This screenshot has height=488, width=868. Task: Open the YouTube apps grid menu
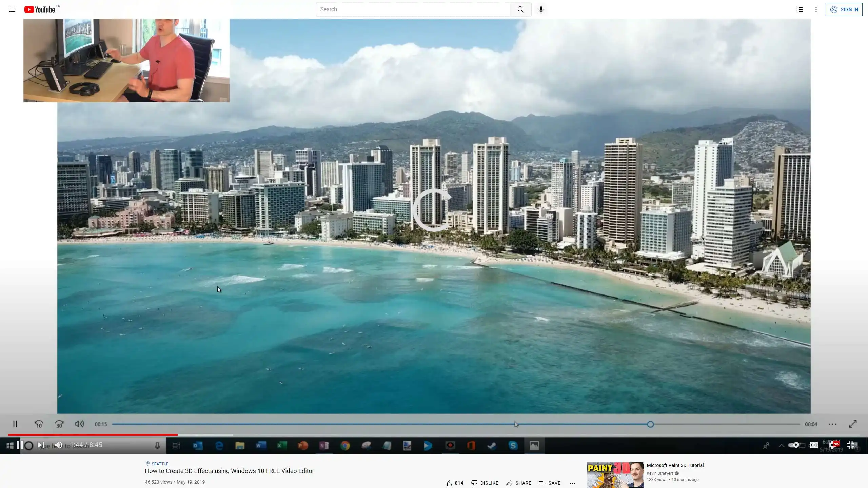tap(800, 9)
